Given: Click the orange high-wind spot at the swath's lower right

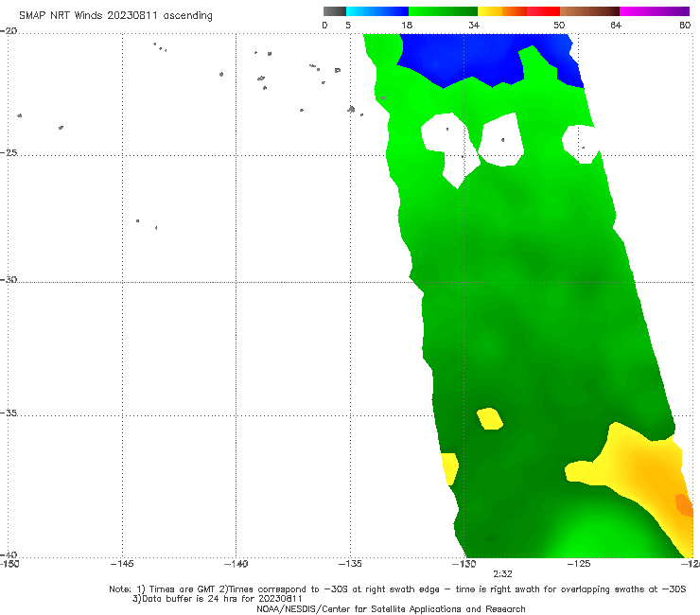Looking at the screenshot, I should tap(684, 504).
